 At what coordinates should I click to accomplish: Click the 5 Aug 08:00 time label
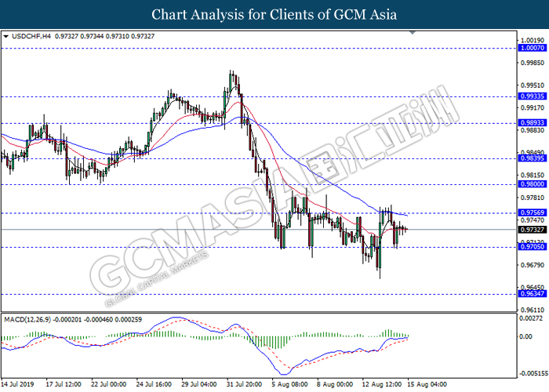click(289, 384)
